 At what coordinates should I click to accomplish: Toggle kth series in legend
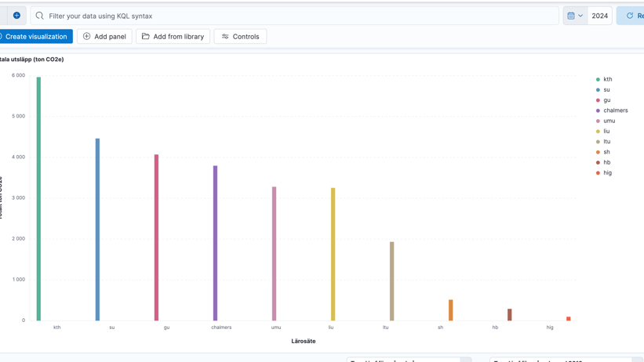click(607, 79)
